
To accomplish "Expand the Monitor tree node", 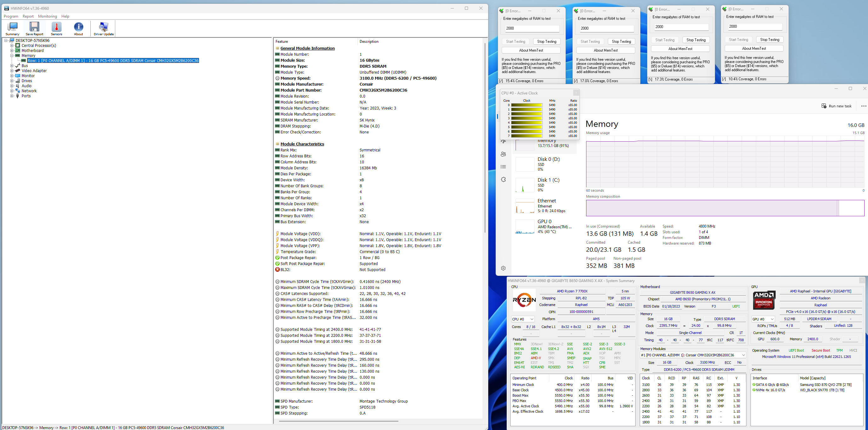I will tap(12, 76).
